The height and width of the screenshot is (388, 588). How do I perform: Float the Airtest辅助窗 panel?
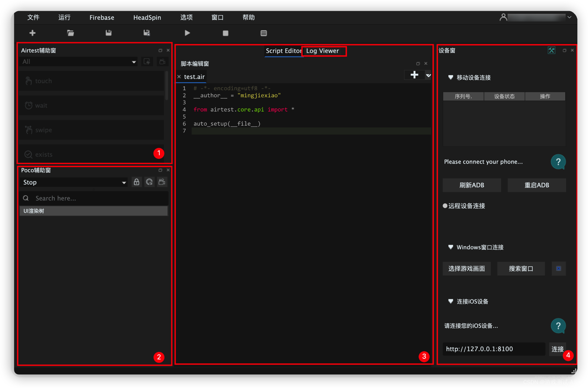(160, 51)
